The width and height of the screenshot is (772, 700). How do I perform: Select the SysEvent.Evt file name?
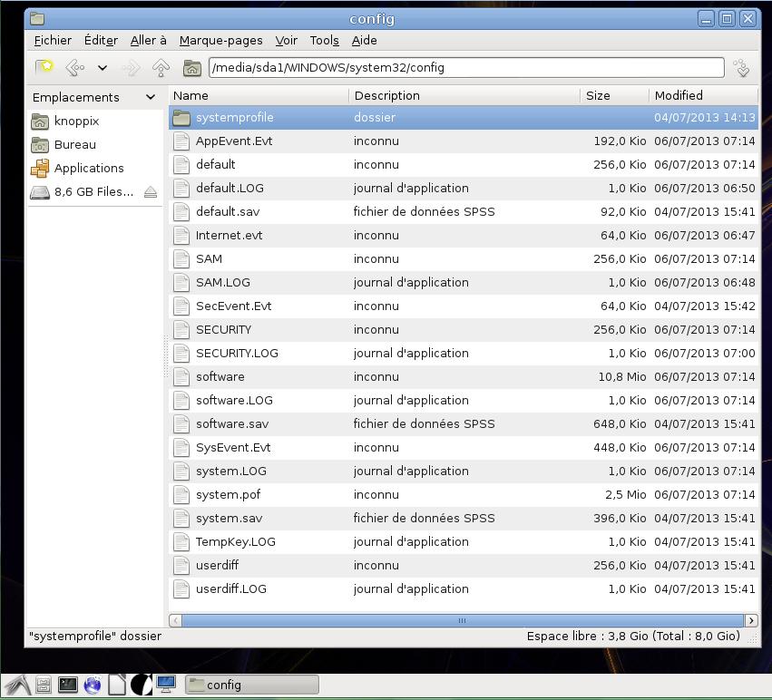(x=233, y=447)
